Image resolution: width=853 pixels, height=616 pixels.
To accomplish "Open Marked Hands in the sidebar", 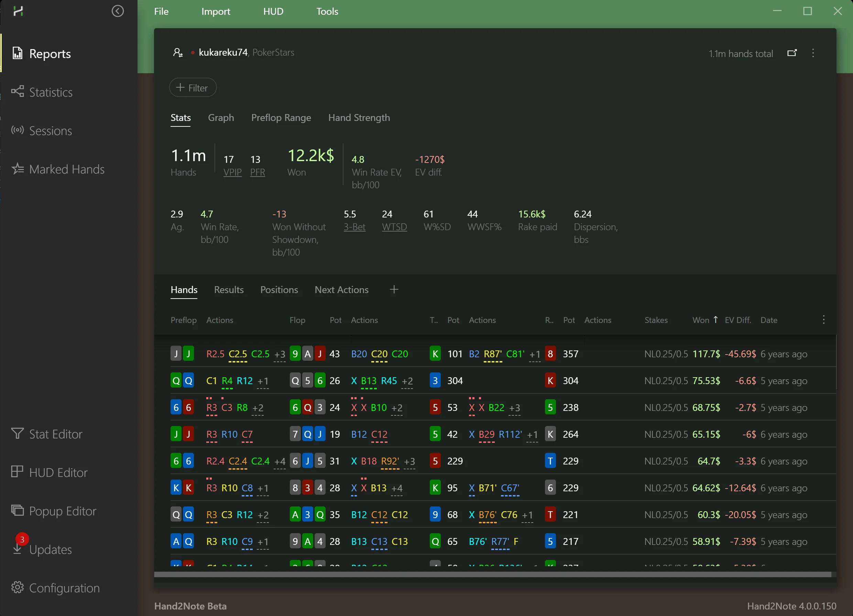I will pos(67,169).
